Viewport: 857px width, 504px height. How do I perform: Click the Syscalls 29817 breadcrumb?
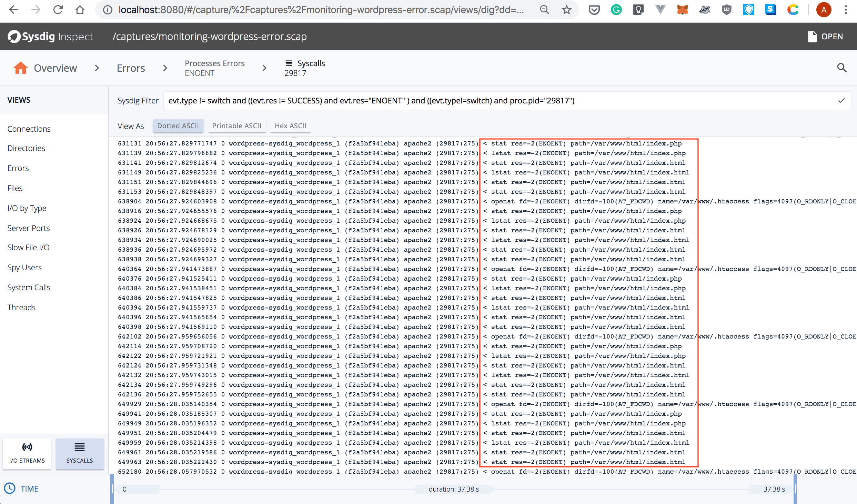pos(305,68)
